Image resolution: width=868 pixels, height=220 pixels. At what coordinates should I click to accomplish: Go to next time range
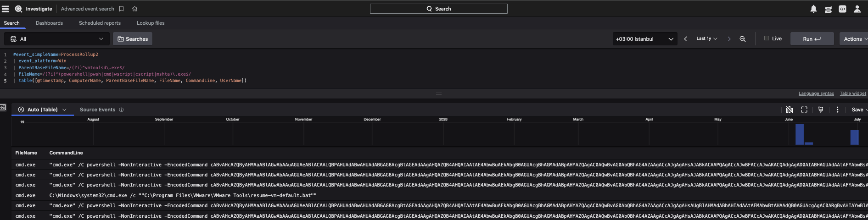click(x=729, y=39)
